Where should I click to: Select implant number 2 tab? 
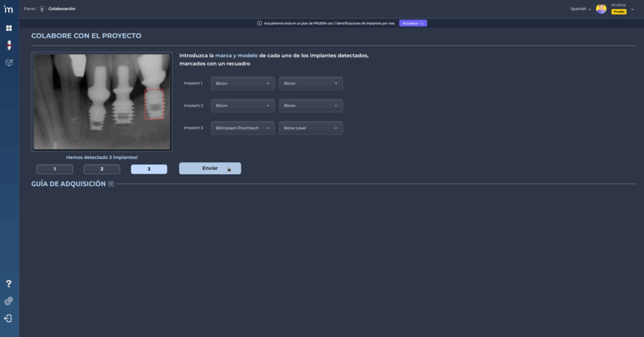point(102,169)
